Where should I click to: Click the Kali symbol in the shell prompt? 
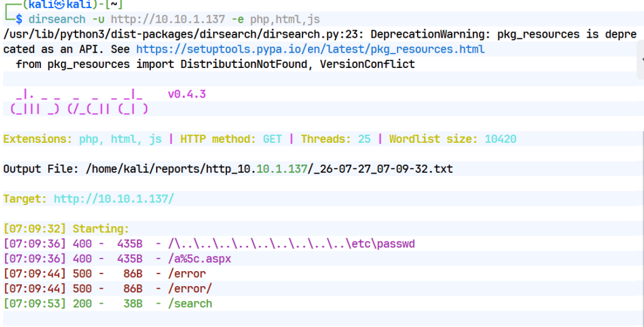60,5
